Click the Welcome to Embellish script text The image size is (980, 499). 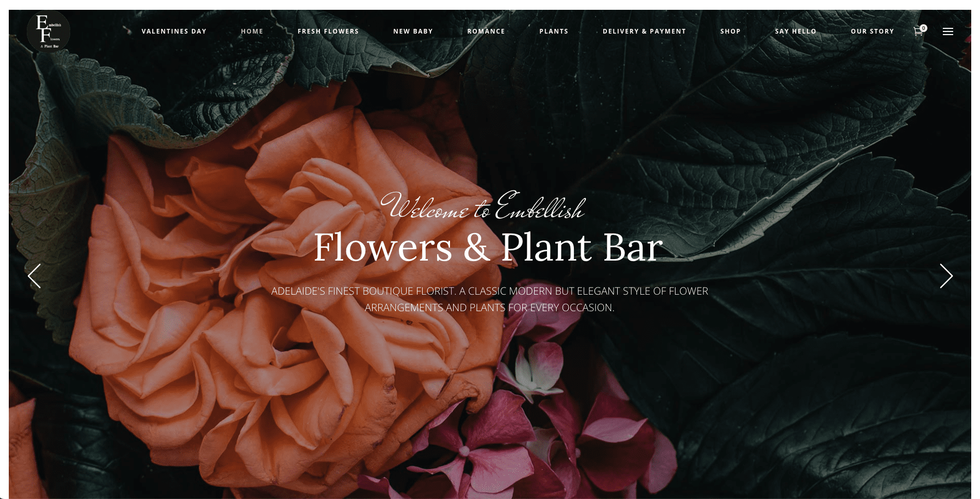tap(483, 205)
